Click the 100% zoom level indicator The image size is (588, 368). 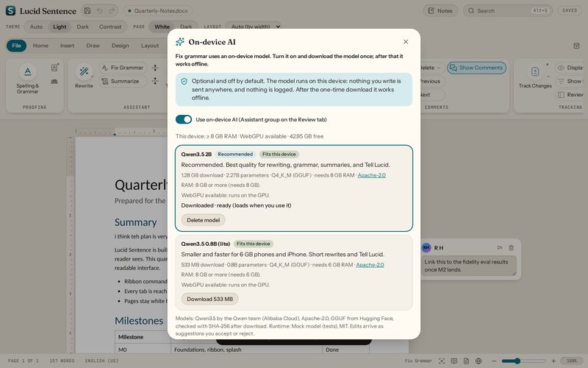click(572, 361)
